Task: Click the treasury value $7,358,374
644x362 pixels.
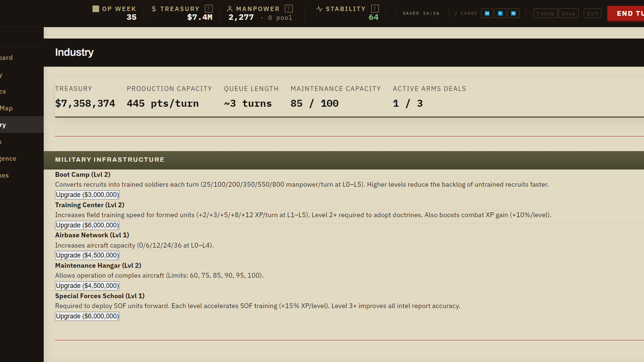Action: (85, 104)
